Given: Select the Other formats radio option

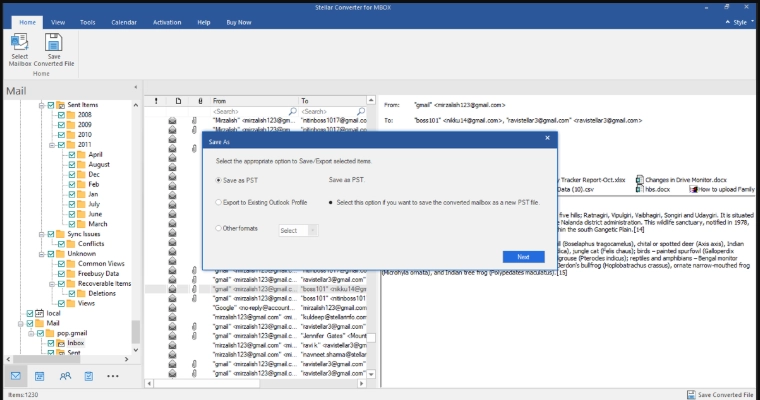Looking at the screenshot, I should 219,228.
